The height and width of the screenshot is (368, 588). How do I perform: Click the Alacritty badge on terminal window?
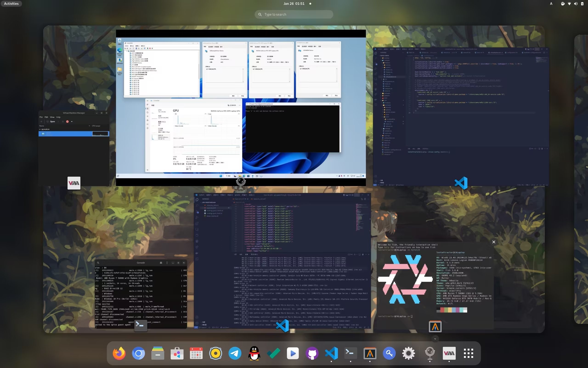point(435,326)
